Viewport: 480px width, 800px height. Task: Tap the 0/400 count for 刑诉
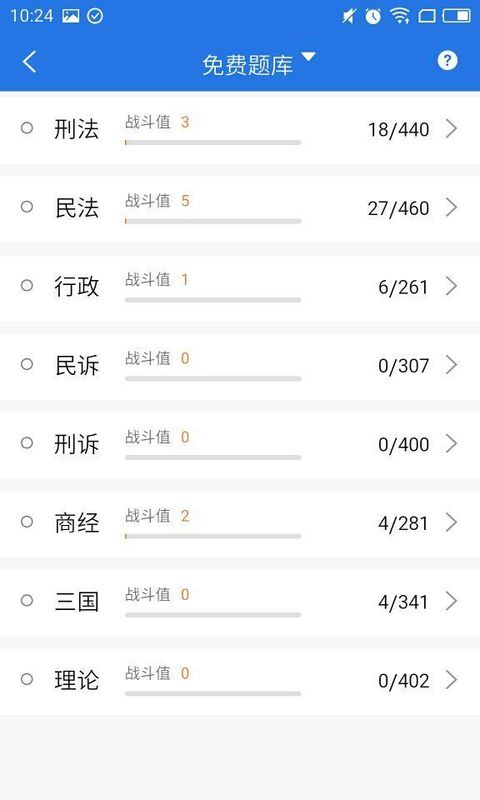pyautogui.click(x=403, y=444)
